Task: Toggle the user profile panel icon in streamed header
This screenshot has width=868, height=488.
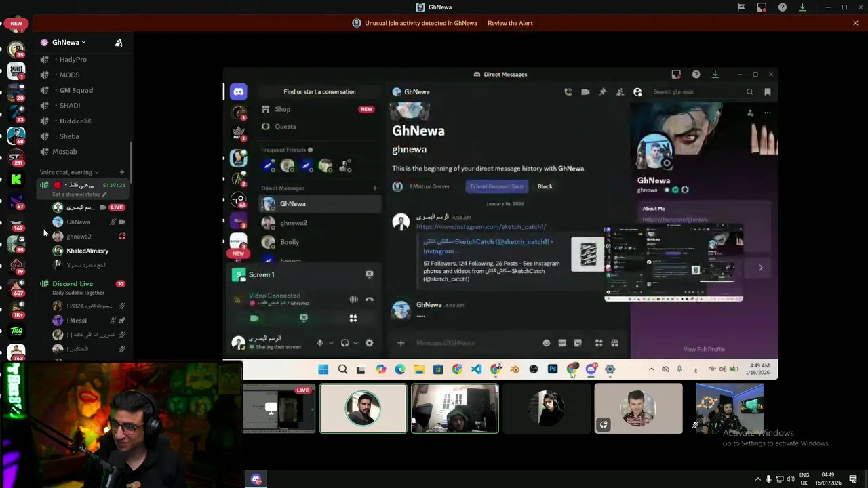Action: point(637,91)
